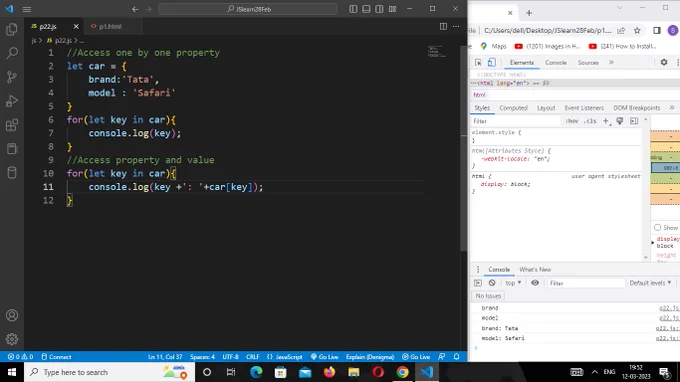
Task: Change the UTF-8 file encoding
Action: coord(230,357)
